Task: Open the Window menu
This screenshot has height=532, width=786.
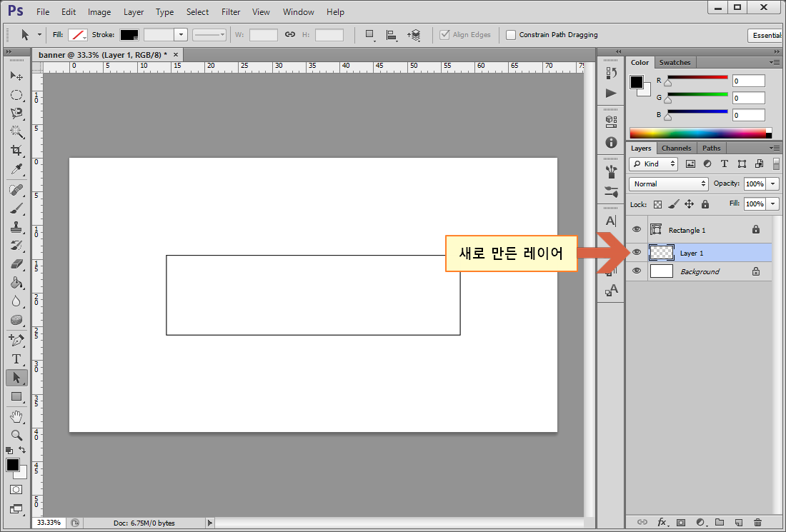Action: click(298, 11)
